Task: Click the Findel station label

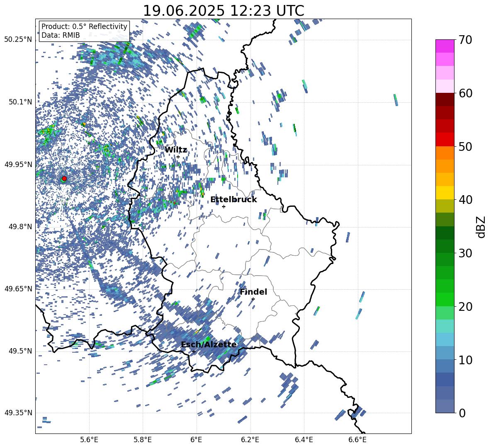Action: click(x=253, y=292)
